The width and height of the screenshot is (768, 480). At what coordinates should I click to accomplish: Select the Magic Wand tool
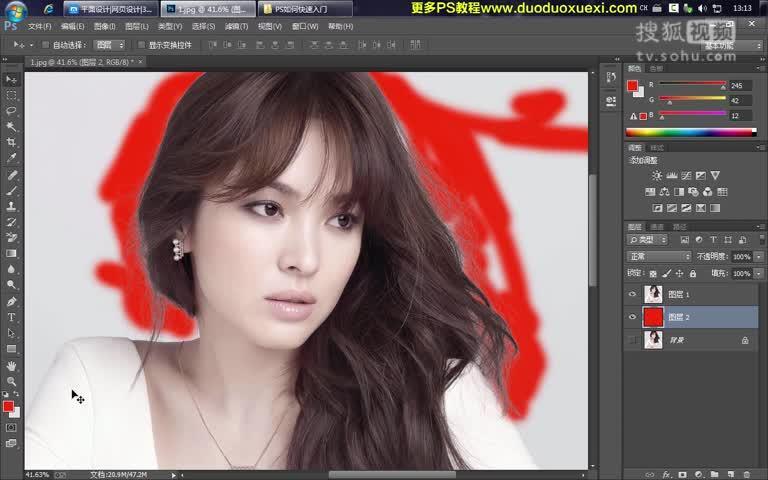(x=11, y=126)
